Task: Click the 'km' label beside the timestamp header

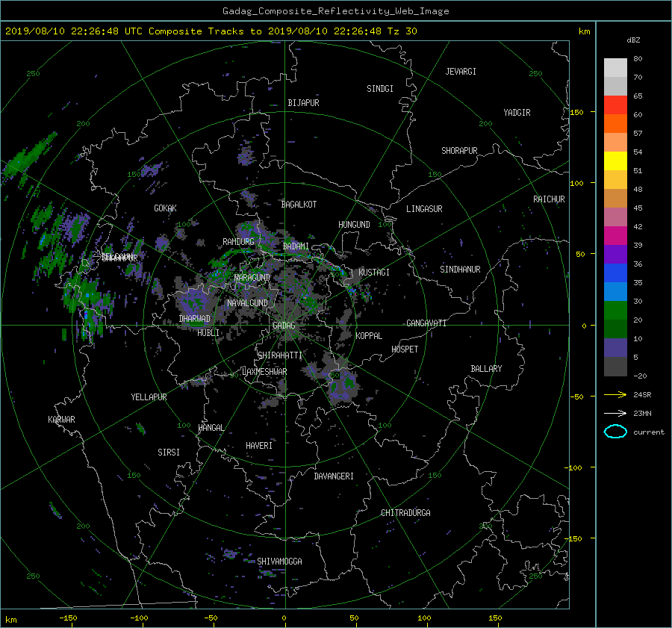Action: pos(584,31)
